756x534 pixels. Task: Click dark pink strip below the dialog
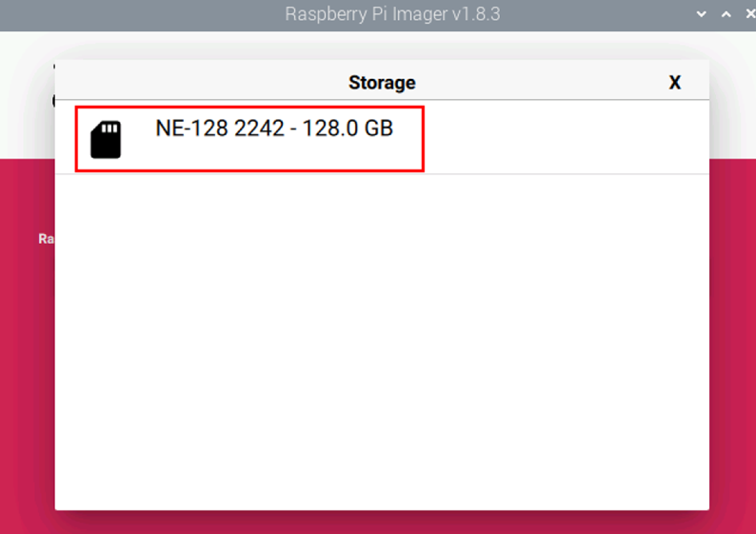coord(382,523)
